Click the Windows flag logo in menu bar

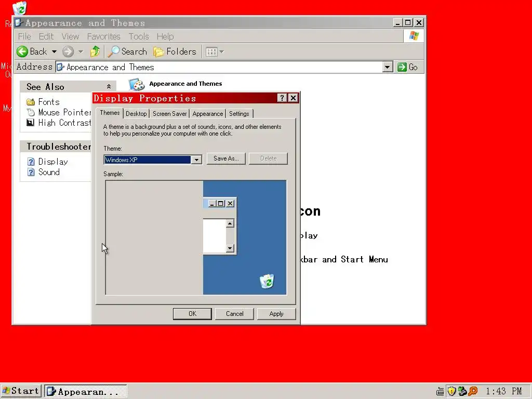[414, 36]
